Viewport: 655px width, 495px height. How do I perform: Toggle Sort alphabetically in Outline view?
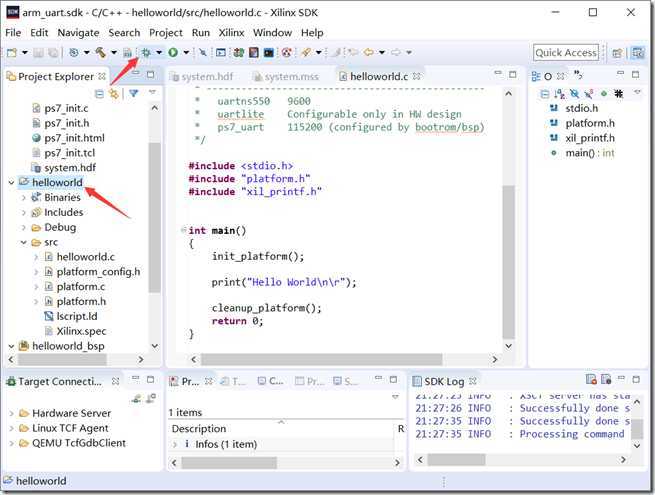(x=559, y=94)
